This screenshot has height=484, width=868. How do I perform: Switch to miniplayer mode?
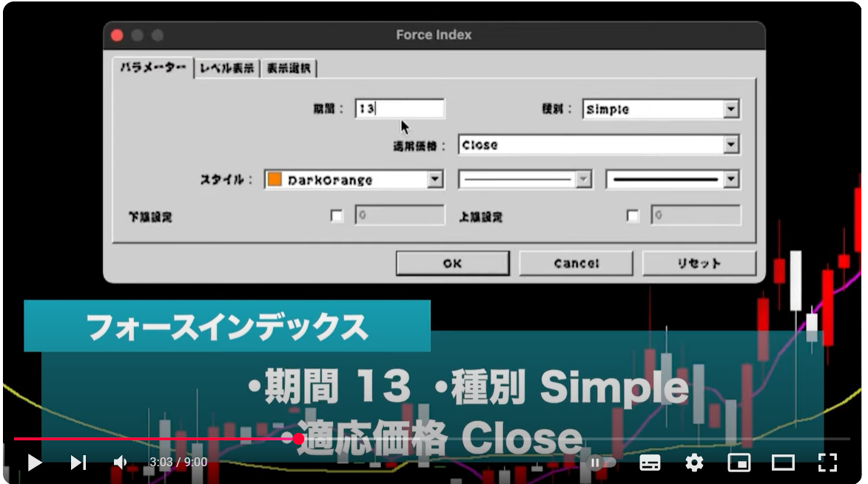tap(739, 463)
